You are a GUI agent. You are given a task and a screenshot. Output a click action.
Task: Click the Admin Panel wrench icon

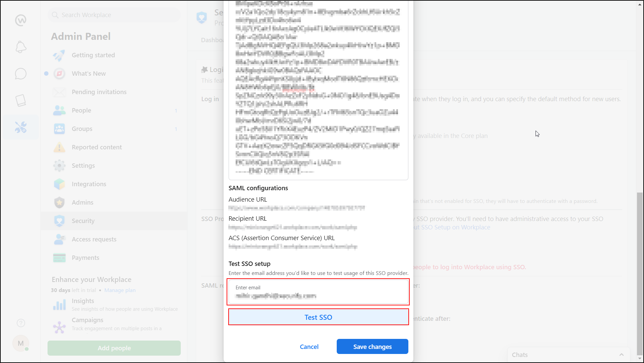click(20, 127)
